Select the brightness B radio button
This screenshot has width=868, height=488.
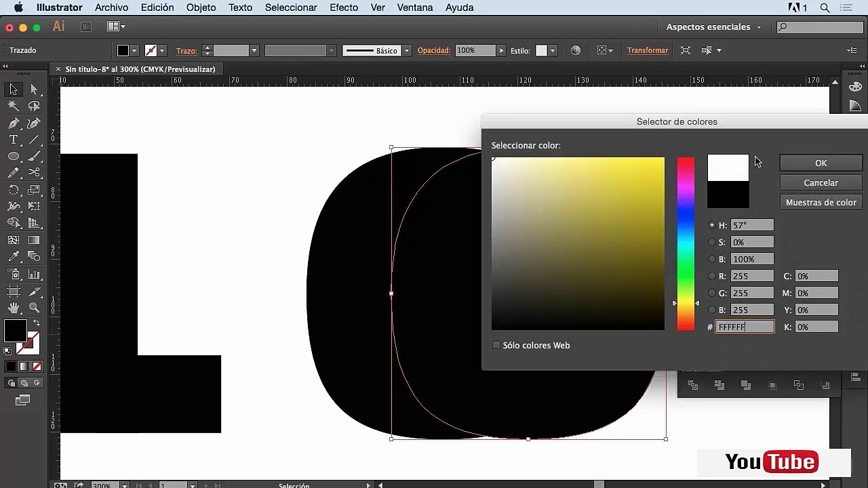(x=712, y=259)
